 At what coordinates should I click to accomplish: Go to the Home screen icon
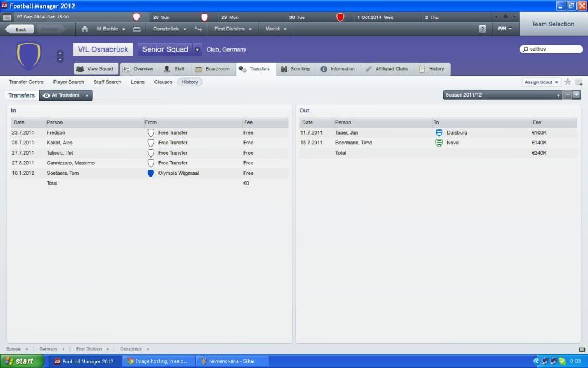click(x=85, y=29)
